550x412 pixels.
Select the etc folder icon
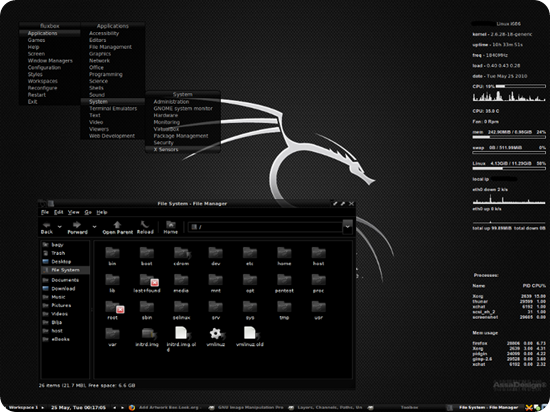pyautogui.click(x=250, y=253)
